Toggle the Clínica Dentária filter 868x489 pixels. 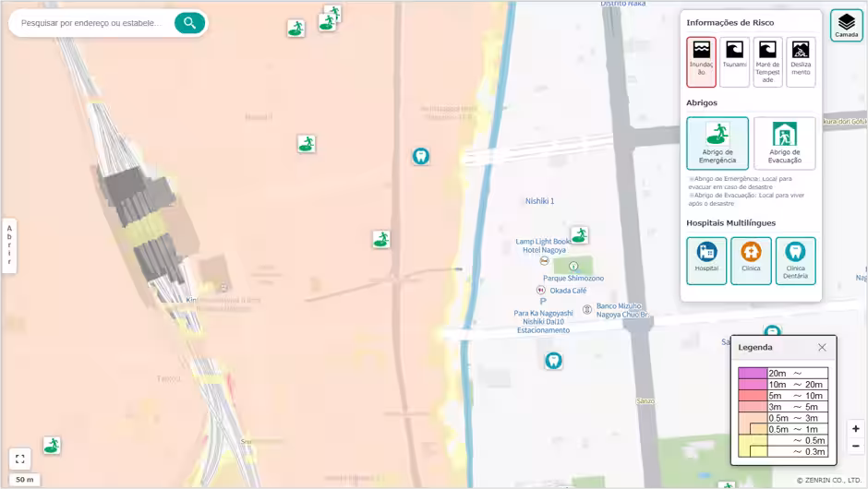(795, 260)
